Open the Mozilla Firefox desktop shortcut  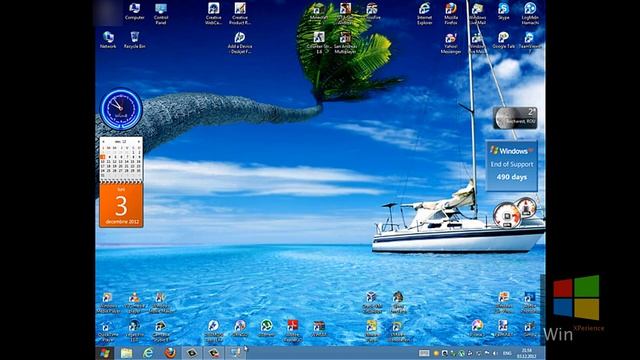(x=451, y=13)
